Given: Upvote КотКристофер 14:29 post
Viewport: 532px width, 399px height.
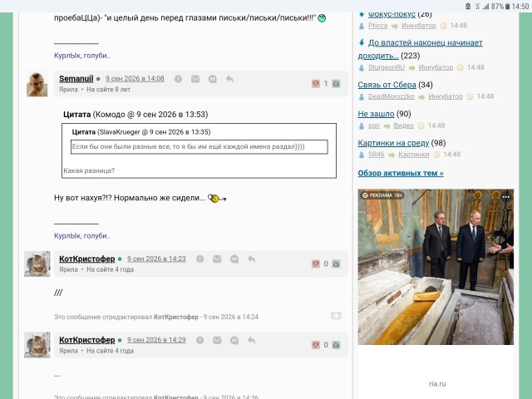Looking at the screenshot, I should coord(336,345).
